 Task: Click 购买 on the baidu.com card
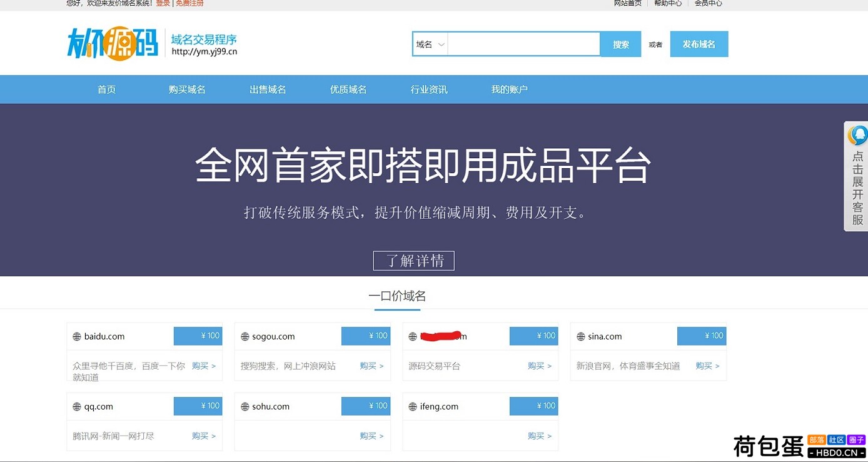click(204, 366)
